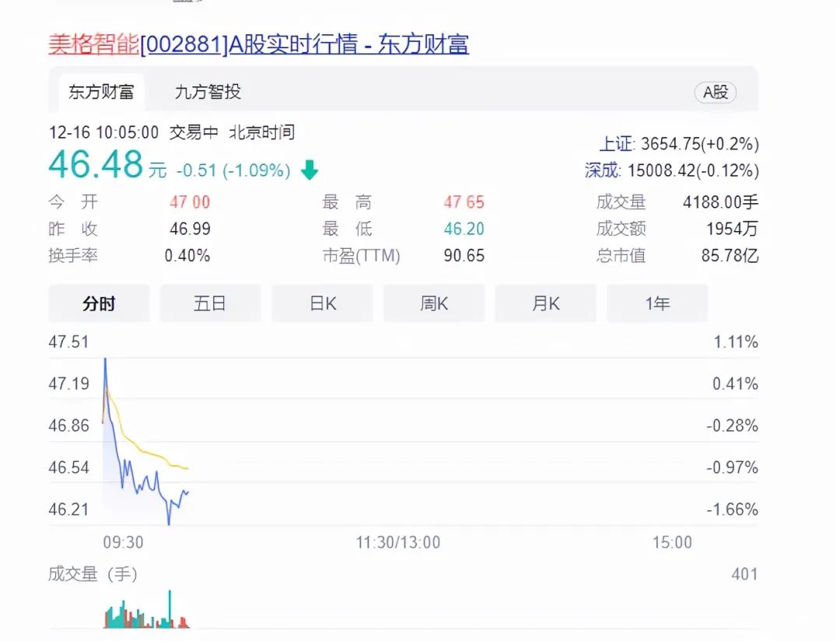Show the 日K chart
840x641 pixels.
click(x=322, y=303)
